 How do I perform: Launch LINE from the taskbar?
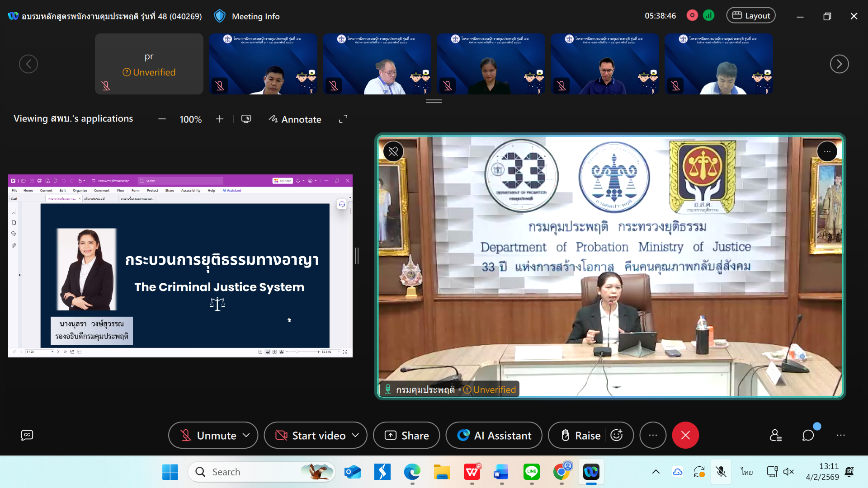tap(532, 472)
